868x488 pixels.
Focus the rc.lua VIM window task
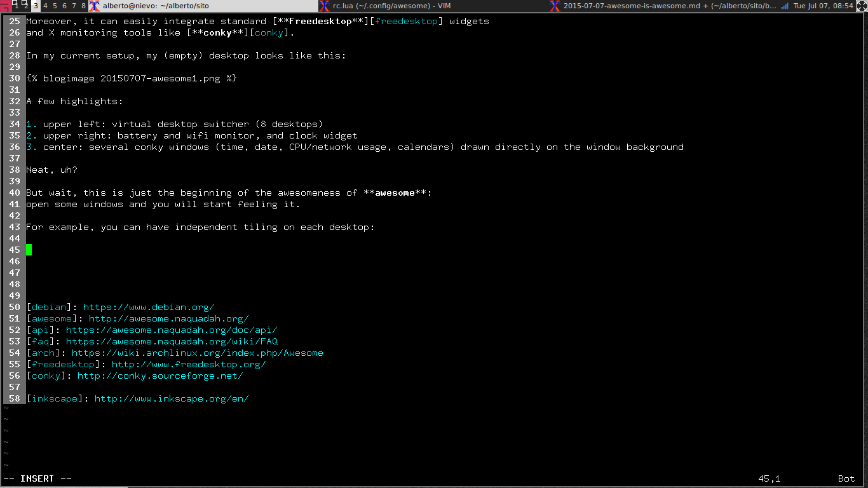click(x=433, y=6)
